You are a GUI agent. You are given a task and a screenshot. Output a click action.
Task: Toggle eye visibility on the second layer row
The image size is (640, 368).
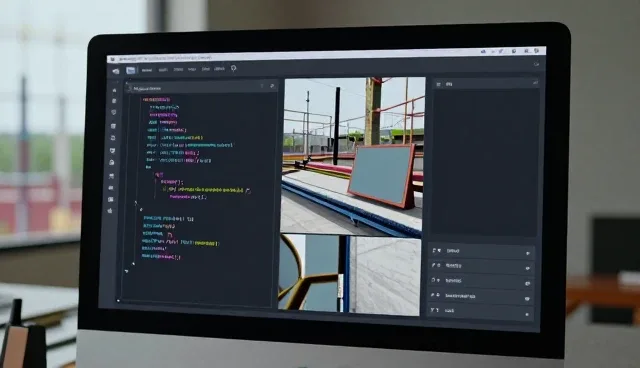point(528,268)
